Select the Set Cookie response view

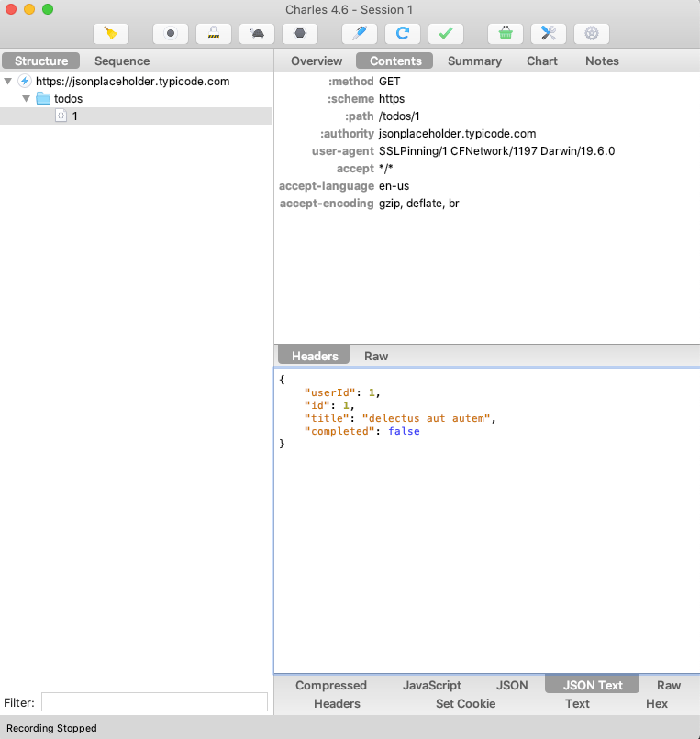tap(465, 704)
